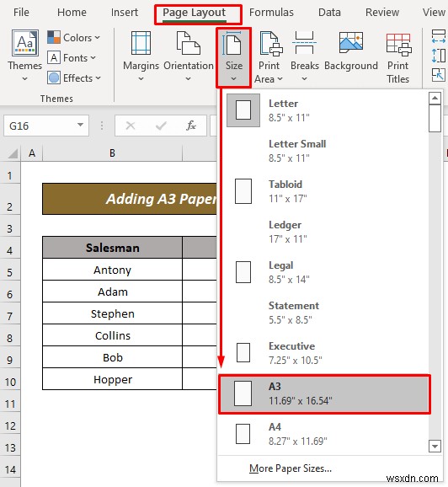Click the Executive page thumbnail icon

coord(243,352)
